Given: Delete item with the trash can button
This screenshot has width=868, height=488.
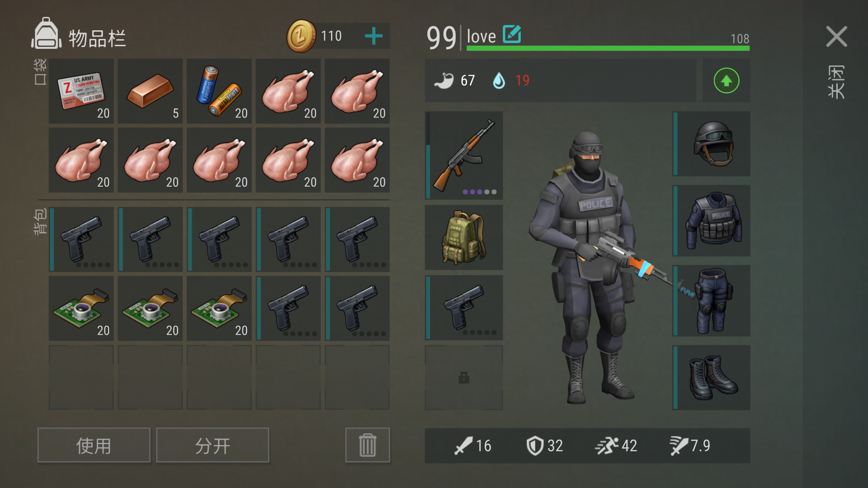Looking at the screenshot, I should pos(368,445).
